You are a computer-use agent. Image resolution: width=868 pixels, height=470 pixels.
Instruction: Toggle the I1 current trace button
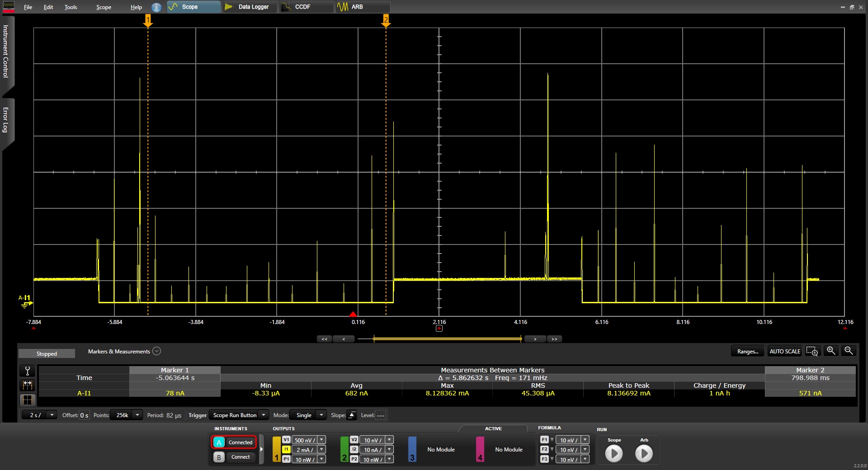[286, 450]
